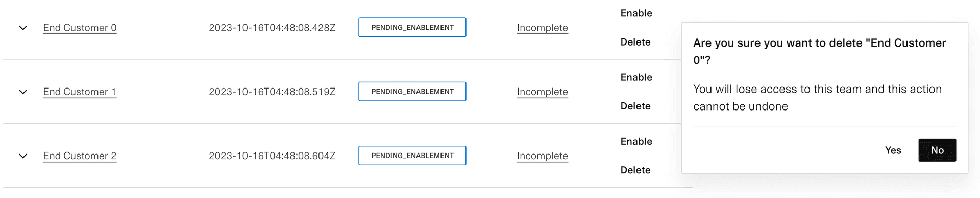
Task: Open Incomplete status link for End Customer 2
Action: [x=542, y=156]
